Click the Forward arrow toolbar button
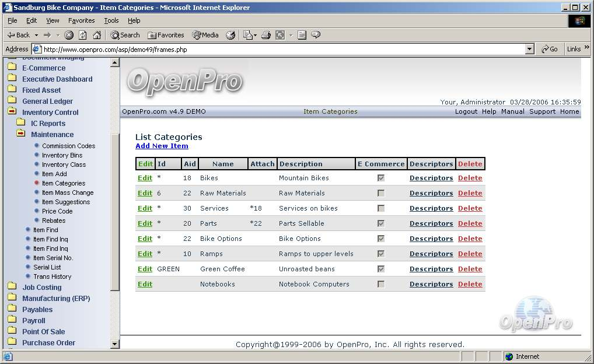Screen dimensions: 594x364 [47, 35]
